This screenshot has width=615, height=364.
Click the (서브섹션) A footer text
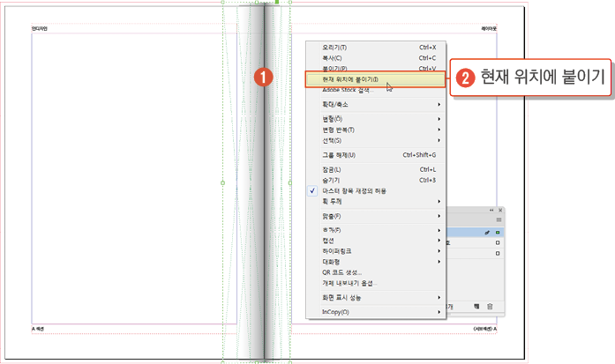pyautogui.click(x=485, y=329)
